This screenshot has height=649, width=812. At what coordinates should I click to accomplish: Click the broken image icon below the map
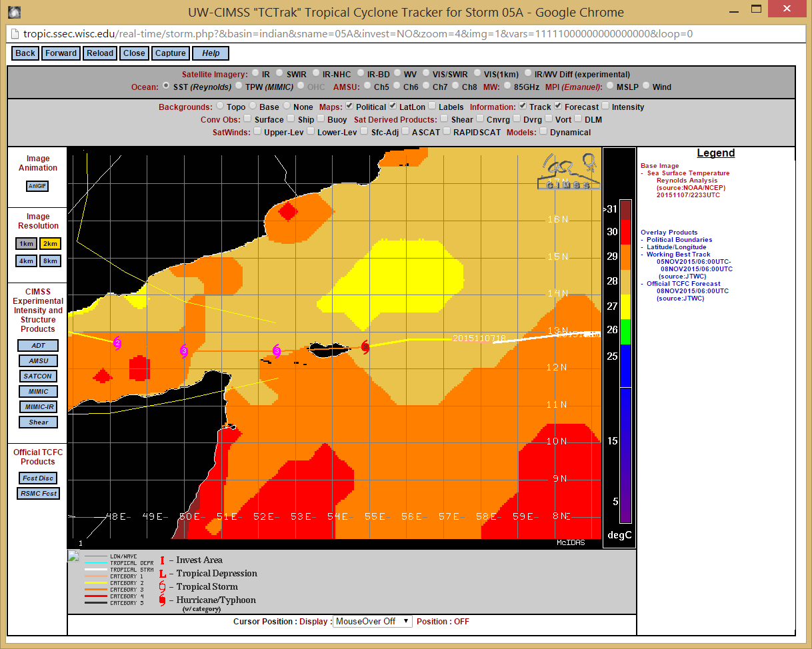pos(74,556)
